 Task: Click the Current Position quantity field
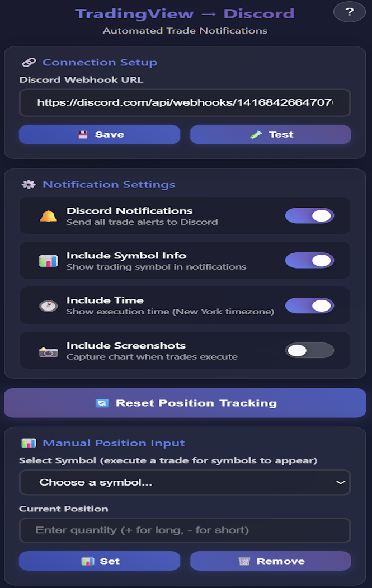(x=185, y=530)
